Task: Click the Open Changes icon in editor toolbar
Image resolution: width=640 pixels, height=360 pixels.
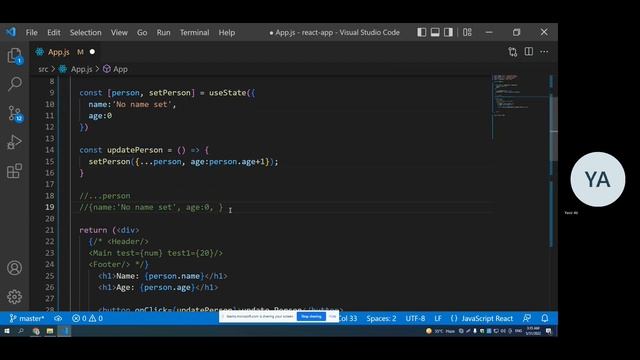Action: tap(513, 52)
